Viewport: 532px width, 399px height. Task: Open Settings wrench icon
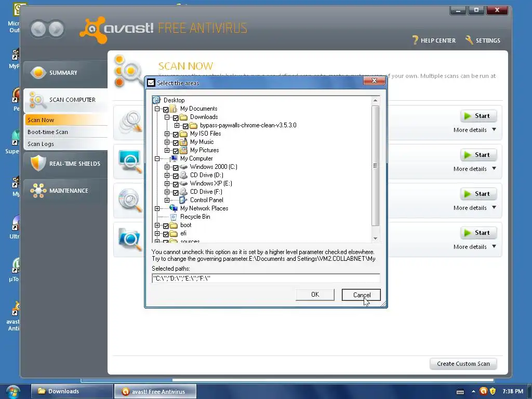469,40
